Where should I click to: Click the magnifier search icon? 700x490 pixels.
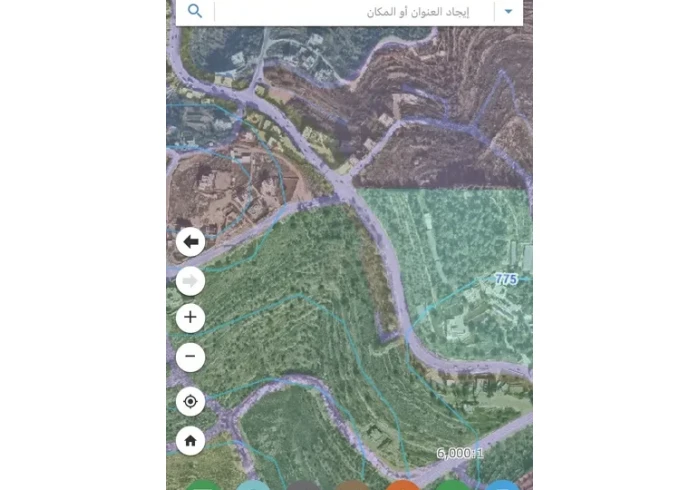pyautogui.click(x=195, y=11)
